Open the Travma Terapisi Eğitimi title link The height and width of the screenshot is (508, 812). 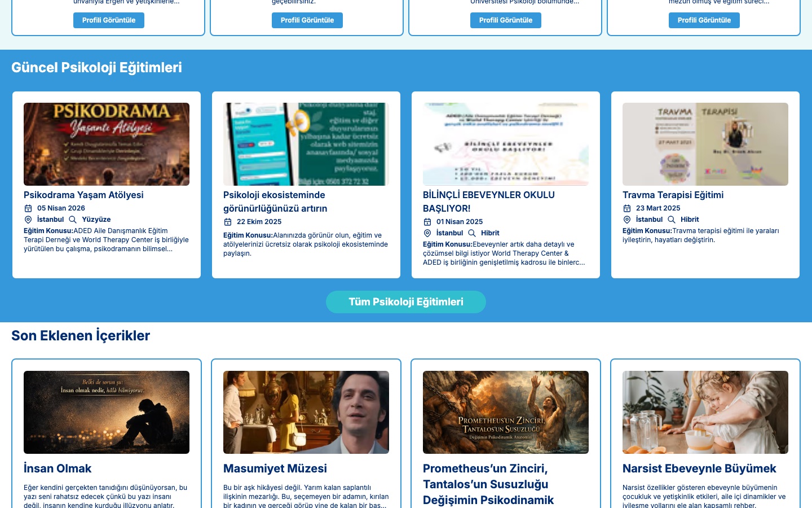[x=673, y=195]
